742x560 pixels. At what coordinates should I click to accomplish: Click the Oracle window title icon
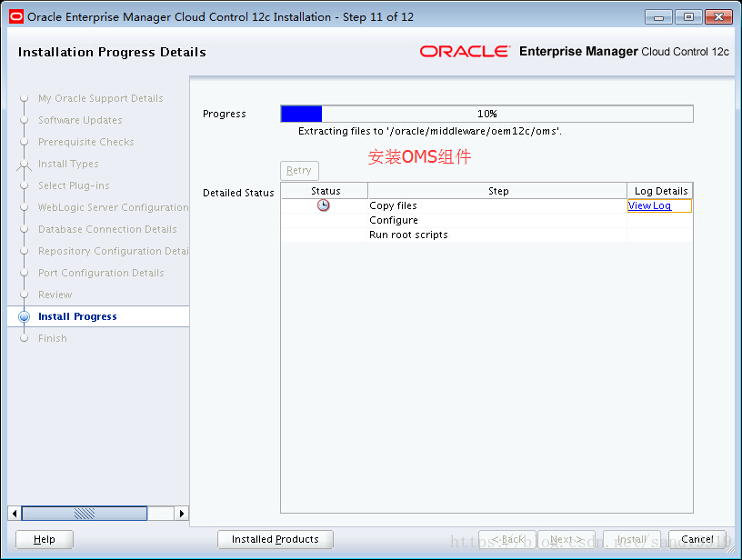16,17
